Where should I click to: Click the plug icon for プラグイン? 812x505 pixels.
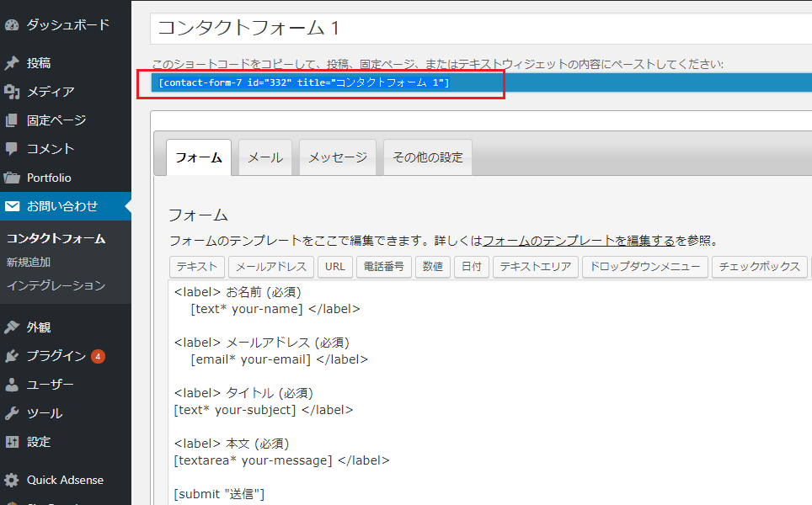12,356
